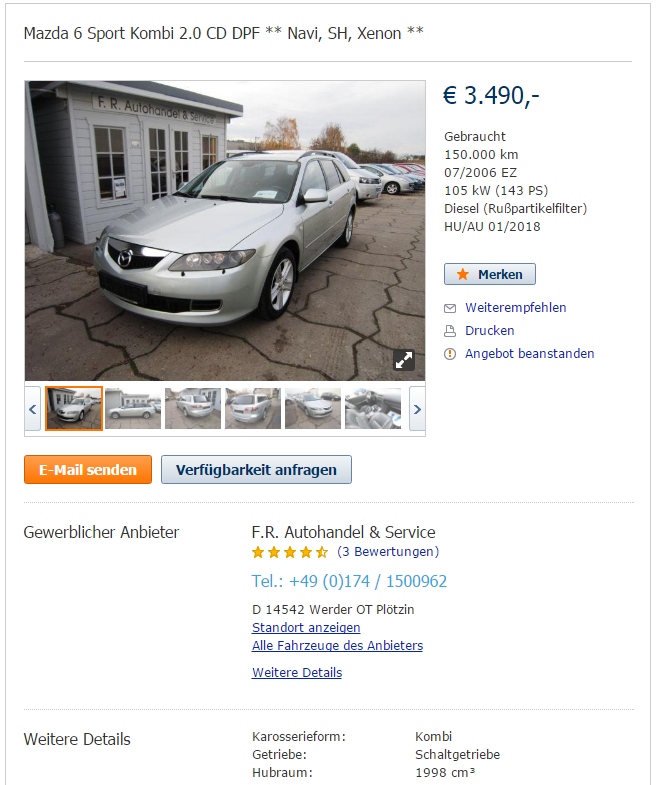
Task: Select the first highlighted car thumbnail
Action: click(x=74, y=408)
